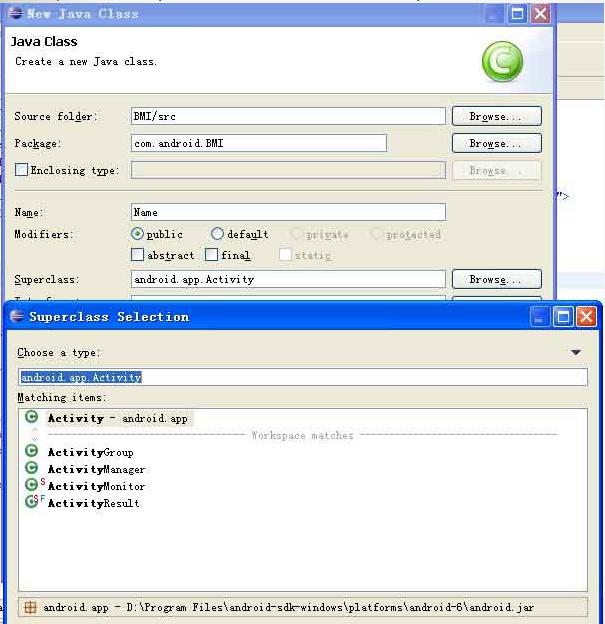Maximize the Superclass Selection dialog
Screen dimensions: 605x624
pyautogui.click(x=563, y=317)
